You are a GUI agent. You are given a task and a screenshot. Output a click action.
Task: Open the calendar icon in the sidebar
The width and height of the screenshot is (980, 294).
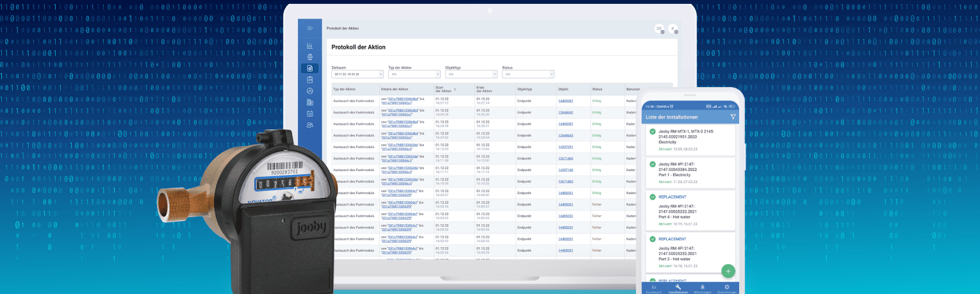310,113
